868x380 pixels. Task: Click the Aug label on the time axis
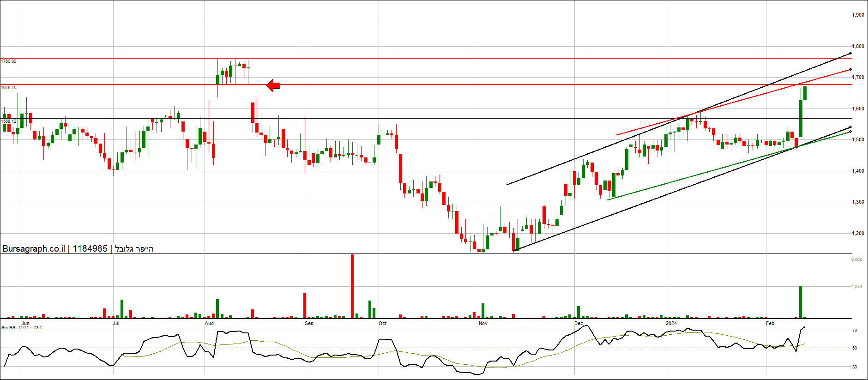tap(209, 323)
